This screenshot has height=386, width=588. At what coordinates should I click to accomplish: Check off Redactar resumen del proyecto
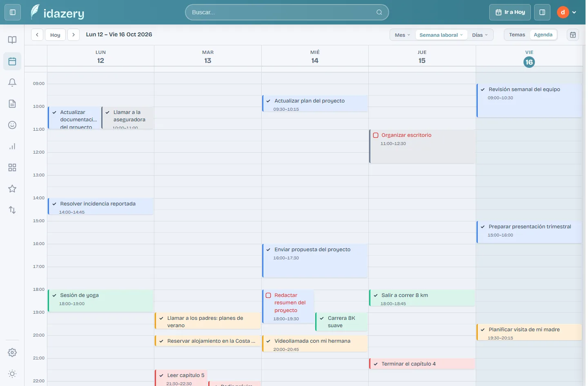[268, 295]
